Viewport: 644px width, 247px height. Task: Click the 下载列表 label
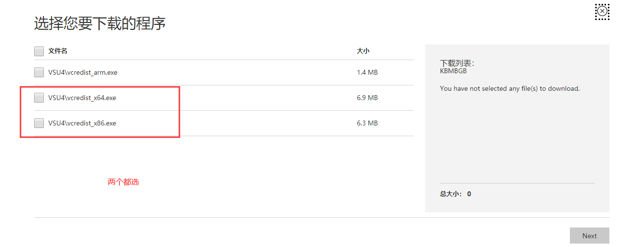click(457, 63)
